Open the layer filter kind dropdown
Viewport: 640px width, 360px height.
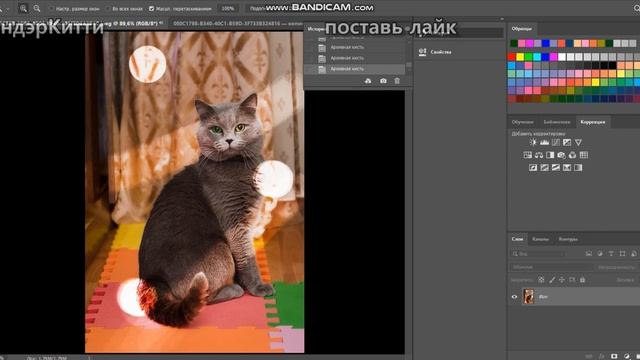[x=538, y=254]
